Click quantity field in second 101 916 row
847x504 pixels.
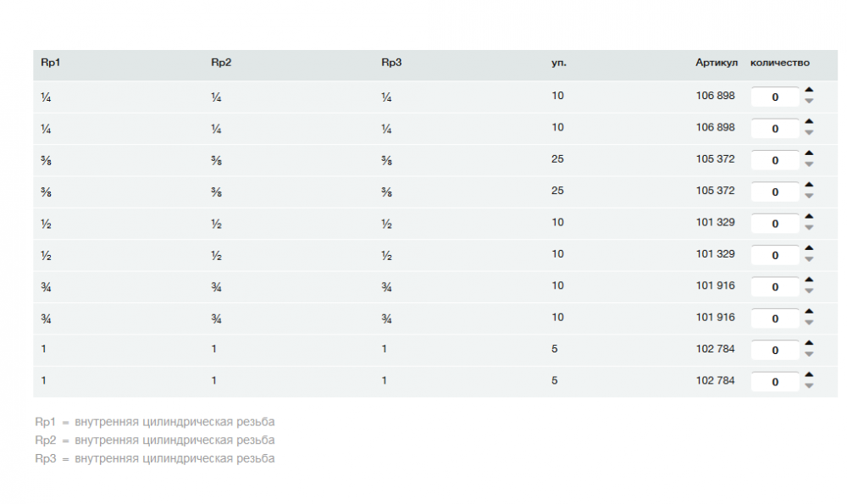775,318
